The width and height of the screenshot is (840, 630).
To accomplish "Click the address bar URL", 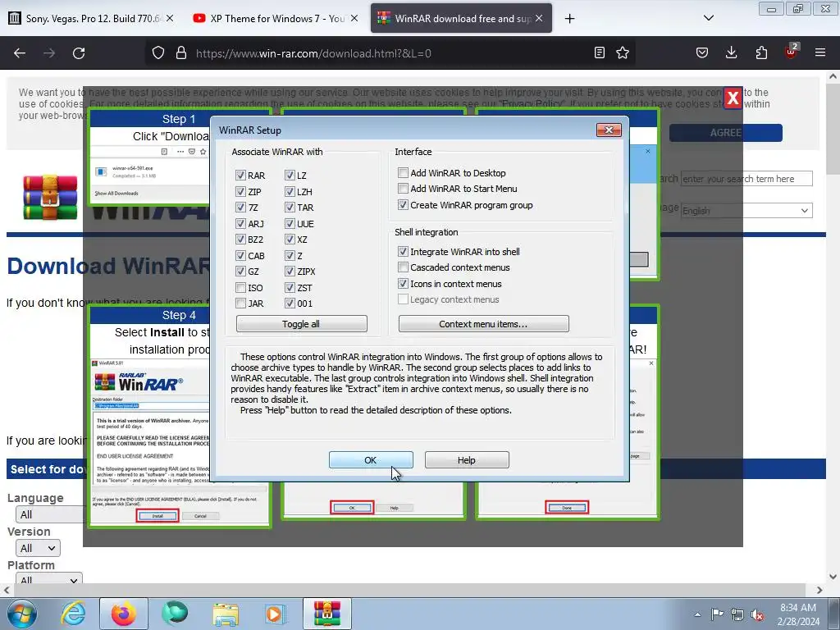I will pyautogui.click(x=313, y=53).
